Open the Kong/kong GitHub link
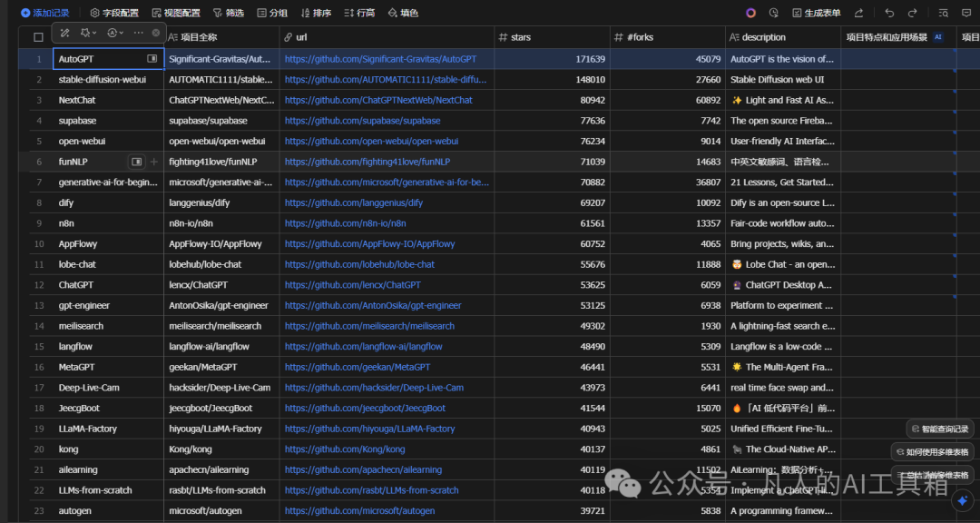The image size is (980, 523). pyautogui.click(x=345, y=449)
